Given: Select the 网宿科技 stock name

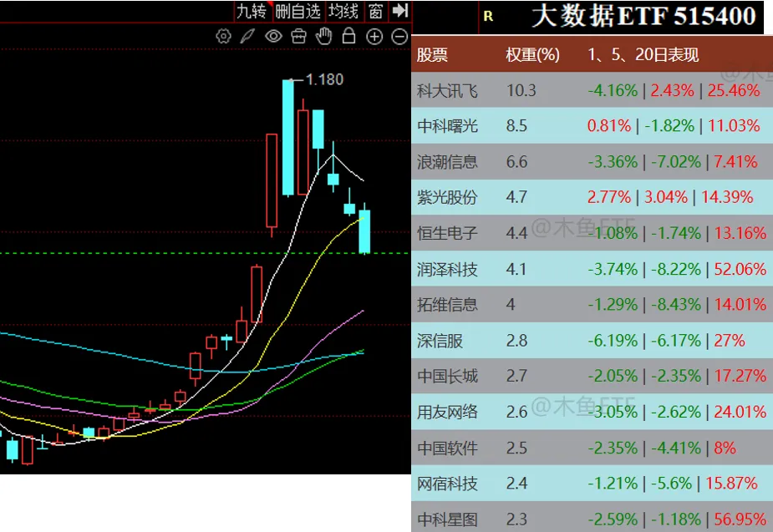Looking at the screenshot, I should 447,484.
